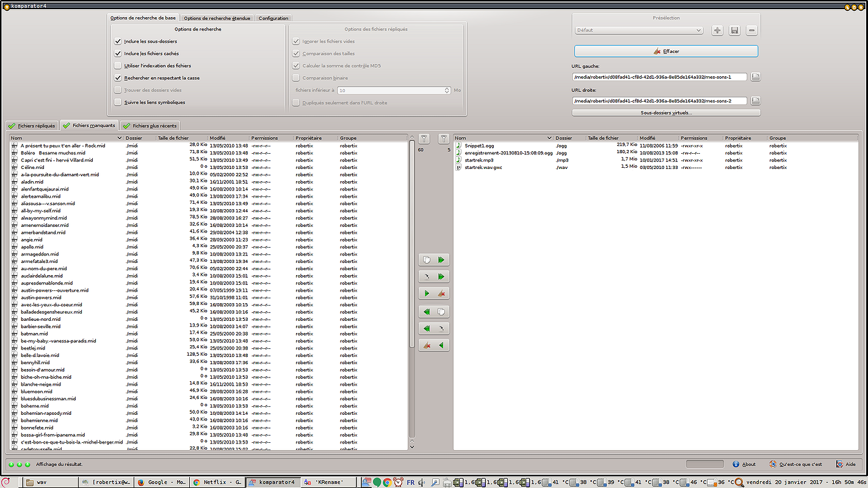Select the aladin.mid file row
This screenshot has width=868, height=488.
(x=209, y=182)
